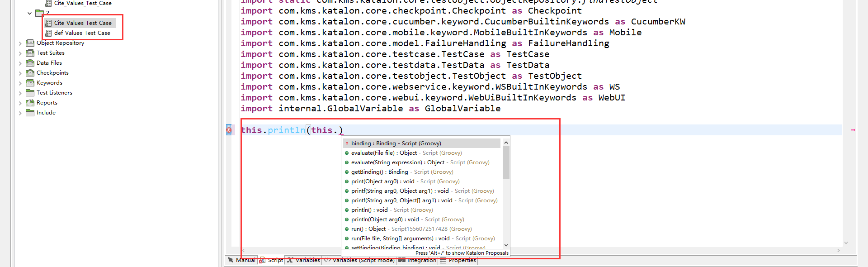Click the def_Values_Test_Case file icon
Viewport: 868px width, 267px height.
click(48, 33)
